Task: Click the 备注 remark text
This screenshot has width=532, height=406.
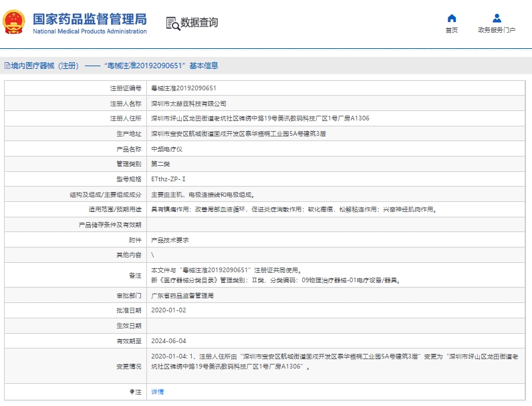Action: (x=276, y=276)
